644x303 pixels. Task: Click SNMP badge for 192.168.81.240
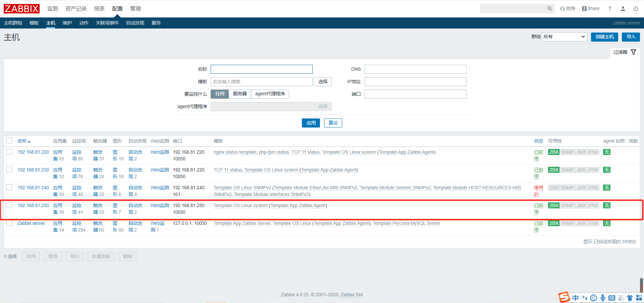point(568,188)
